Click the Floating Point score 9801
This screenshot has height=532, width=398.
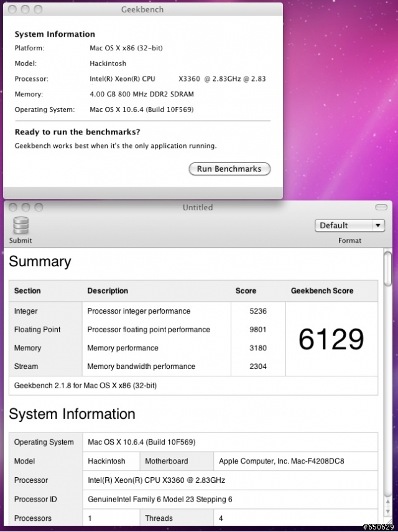258,329
